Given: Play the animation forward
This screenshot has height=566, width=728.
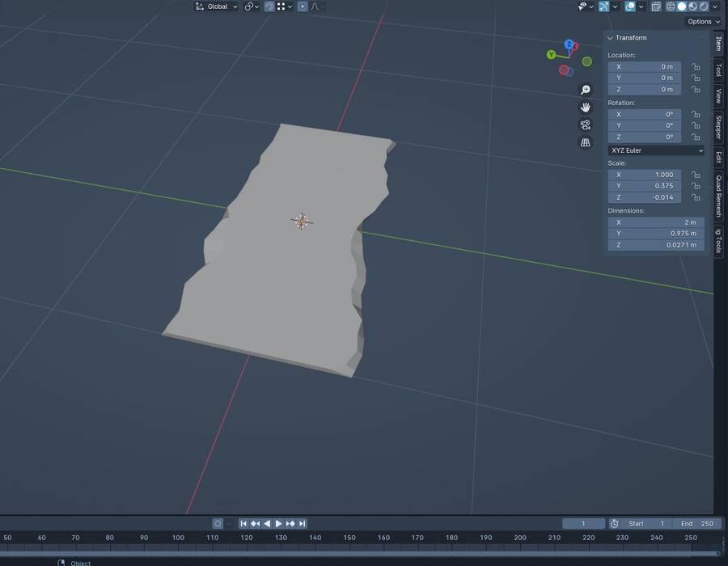Looking at the screenshot, I should pyautogui.click(x=278, y=524).
